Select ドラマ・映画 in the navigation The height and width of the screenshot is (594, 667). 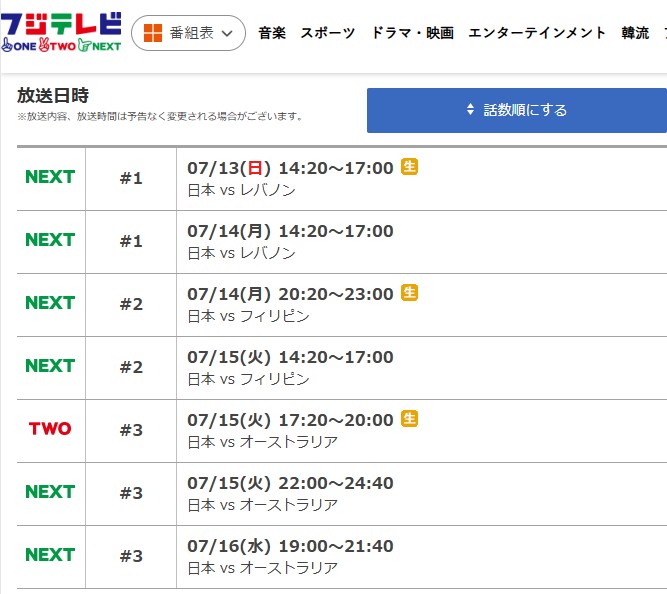(x=412, y=33)
